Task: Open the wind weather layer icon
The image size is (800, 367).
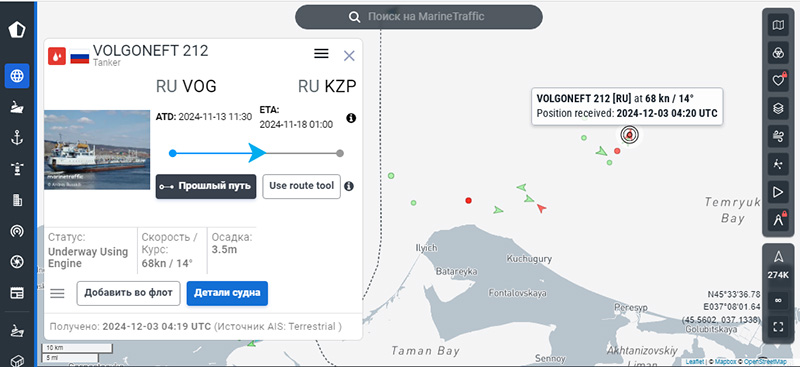Action: tap(778, 136)
